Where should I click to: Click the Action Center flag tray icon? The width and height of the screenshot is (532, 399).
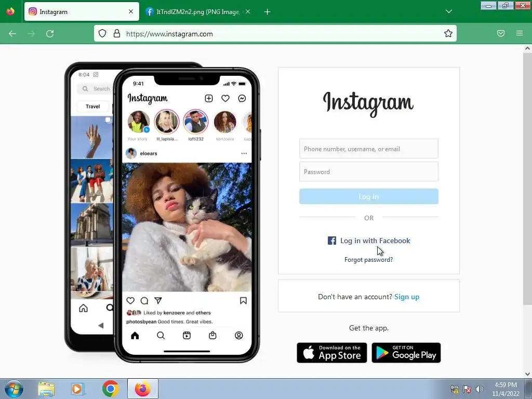coord(467,389)
